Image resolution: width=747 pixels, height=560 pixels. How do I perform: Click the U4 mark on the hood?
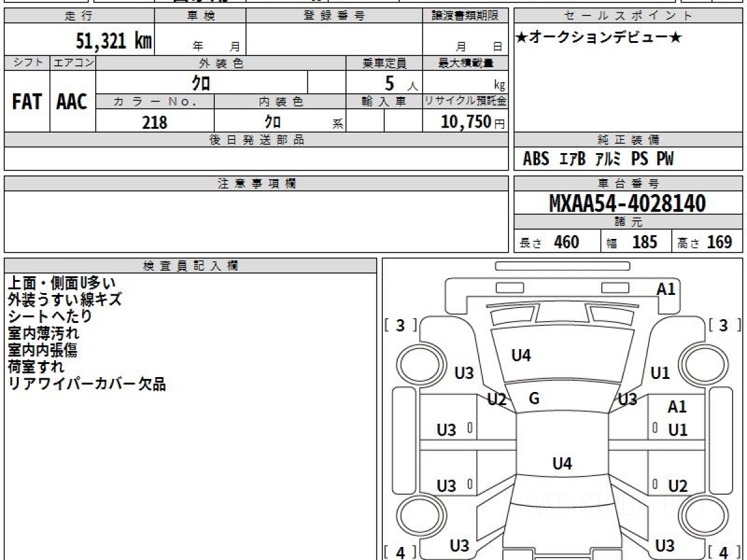tap(521, 356)
